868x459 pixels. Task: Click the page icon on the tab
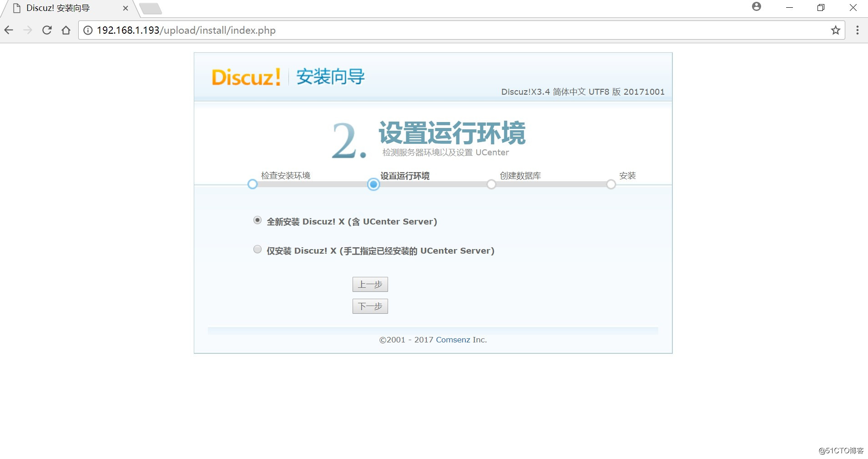17,8
